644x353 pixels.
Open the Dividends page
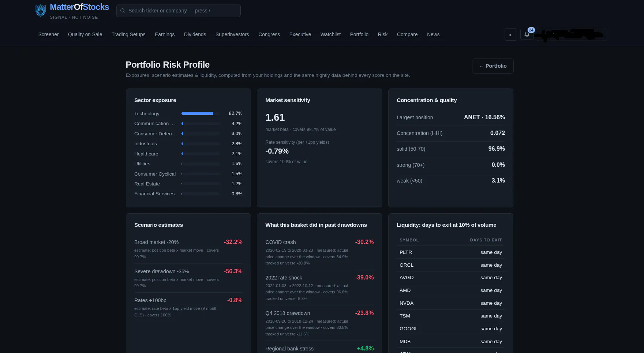pyautogui.click(x=195, y=34)
